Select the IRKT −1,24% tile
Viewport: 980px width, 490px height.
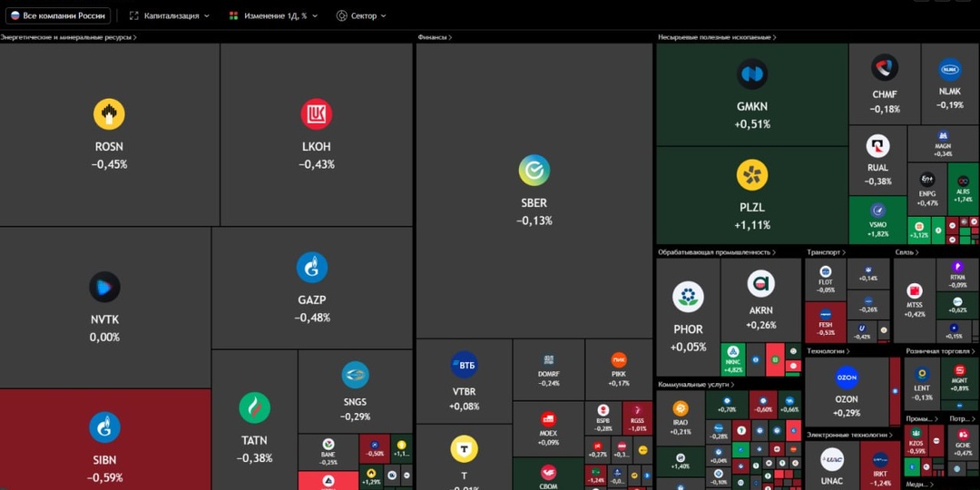[880, 465]
